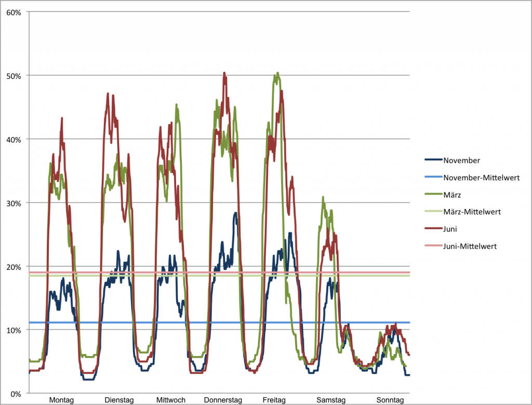
Task: Click the 50% y-axis label
Action: tap(14, 76)
